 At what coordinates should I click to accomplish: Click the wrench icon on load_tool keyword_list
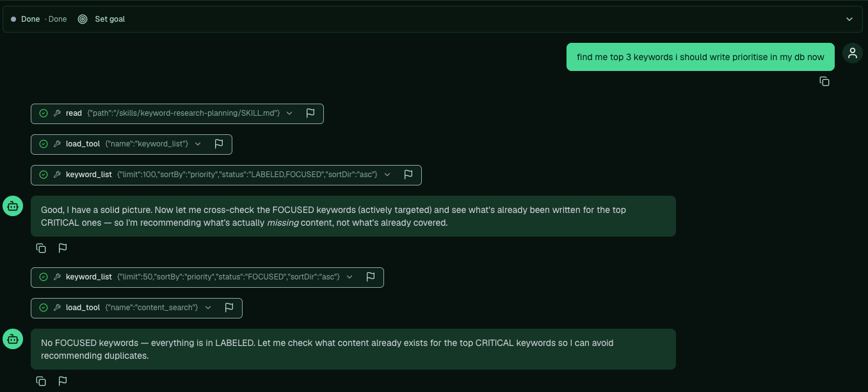pyautogui.click(x=57, y=144)
